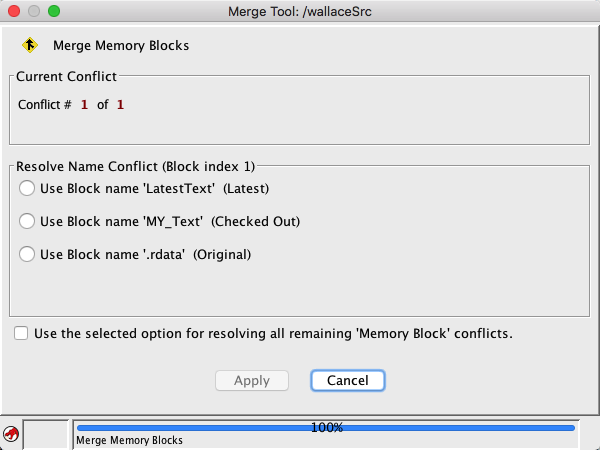Click the 'Resolve Name Conflict (Block index 1)' title
The image size is (600, 450).
(x=137, y=164)
